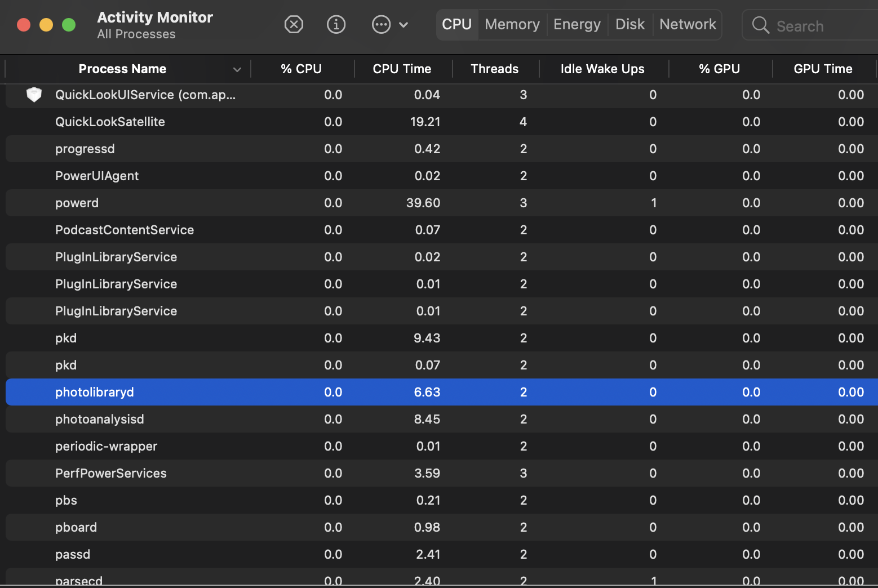Switch to the Disk tab

[x=630, y=25]
